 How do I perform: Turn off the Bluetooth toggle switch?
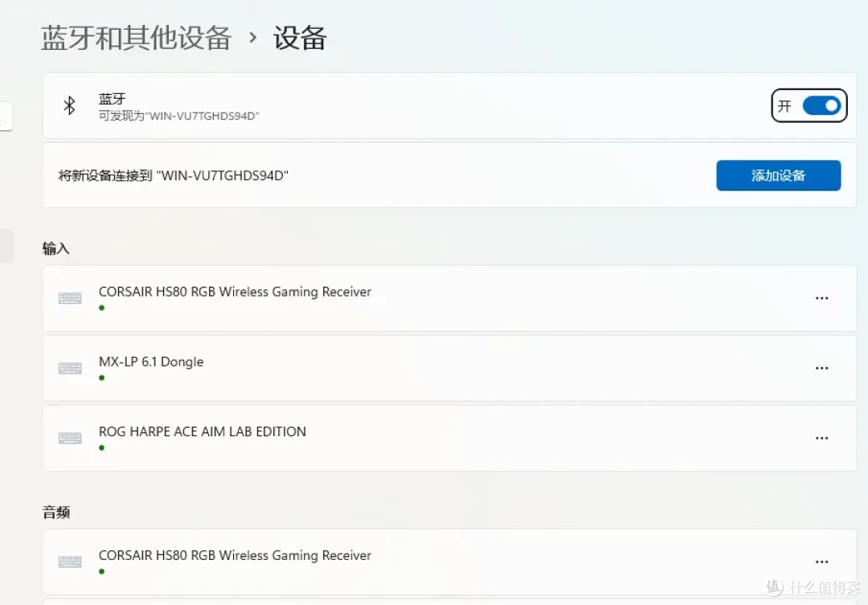pos(822,105)
